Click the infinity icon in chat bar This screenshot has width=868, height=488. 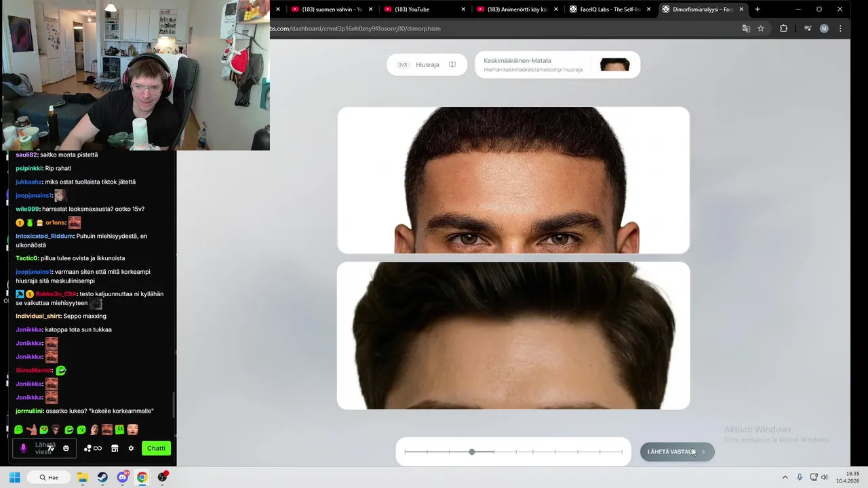[x=98, y=448]
